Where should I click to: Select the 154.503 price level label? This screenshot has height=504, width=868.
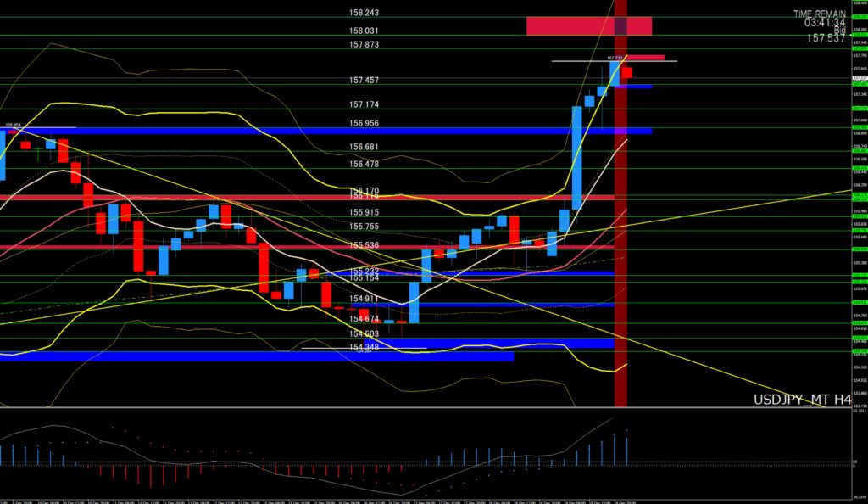point(364,334)
